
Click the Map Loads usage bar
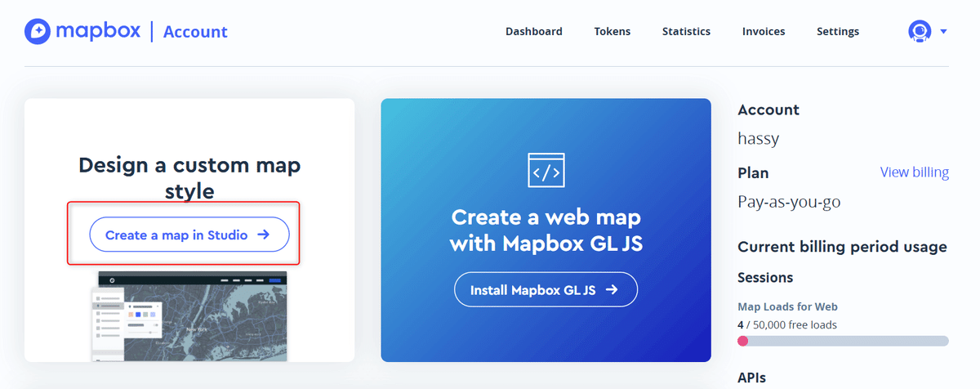point(843,341)
